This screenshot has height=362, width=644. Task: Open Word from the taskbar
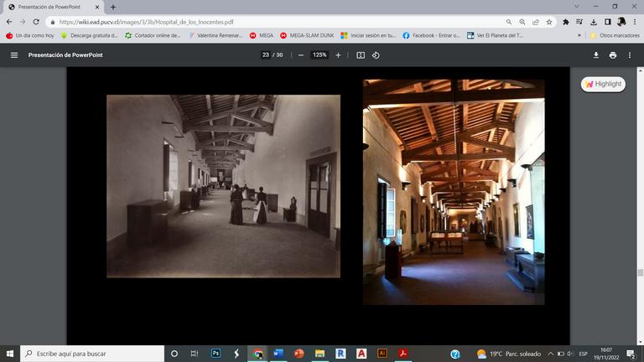pyautogui.click(x=278, y=354)
